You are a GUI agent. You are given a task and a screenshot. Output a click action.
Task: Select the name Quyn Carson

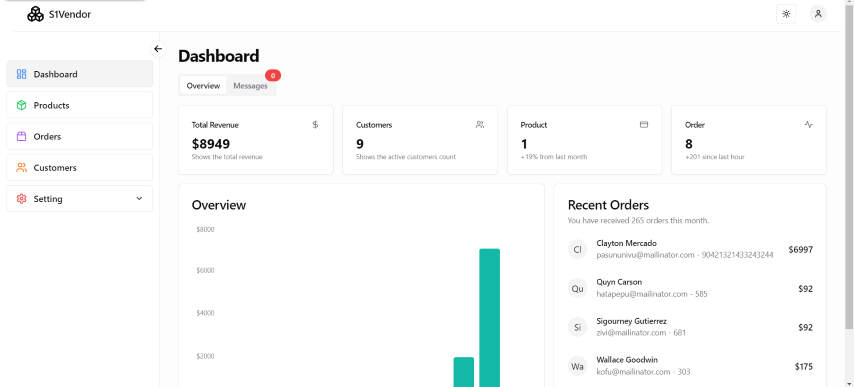click(x=619, y=282)
